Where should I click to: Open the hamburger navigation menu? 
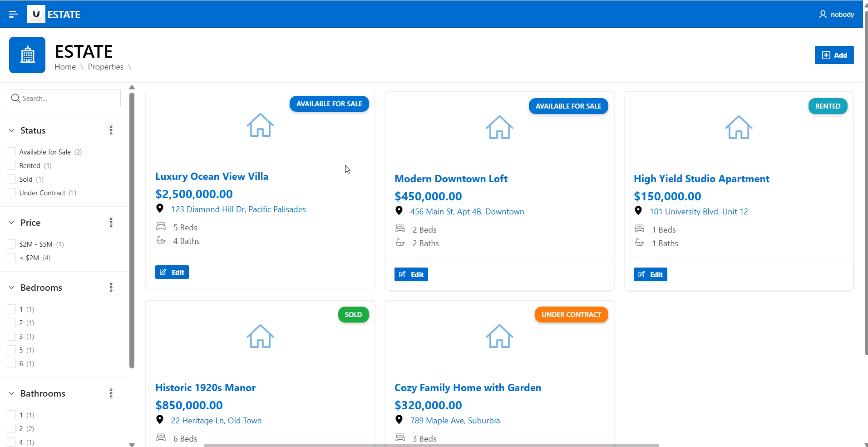[x=14, y=15]
